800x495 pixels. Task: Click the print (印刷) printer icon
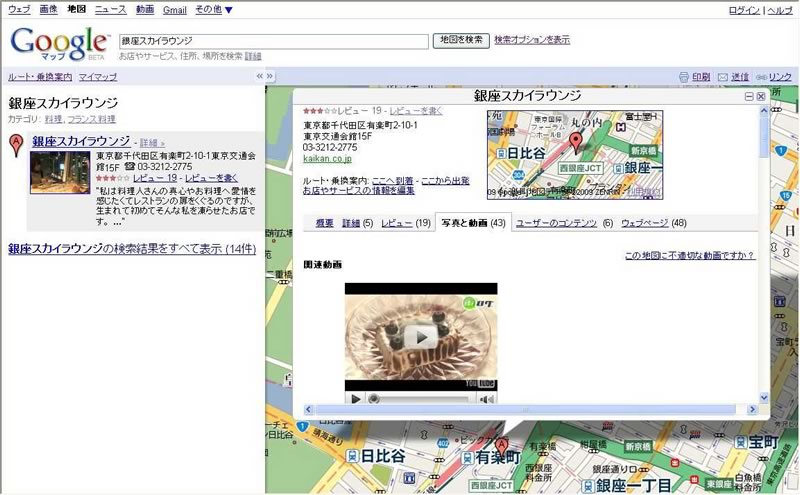tap(684, 77)
